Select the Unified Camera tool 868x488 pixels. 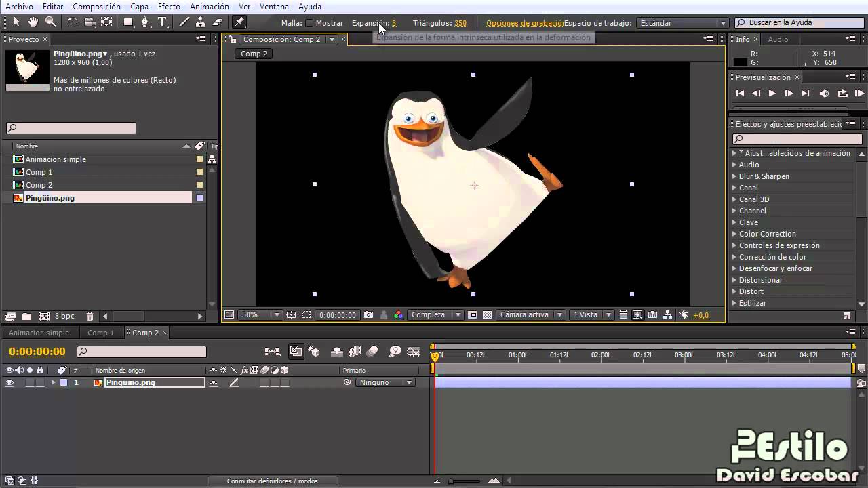click(89, 22)
